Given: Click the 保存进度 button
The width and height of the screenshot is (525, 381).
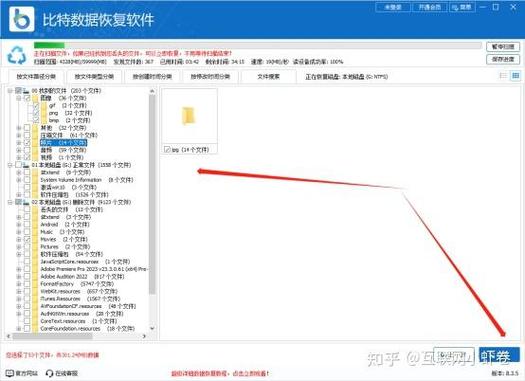Looking at the screenshot, I should tap(503, 59).
